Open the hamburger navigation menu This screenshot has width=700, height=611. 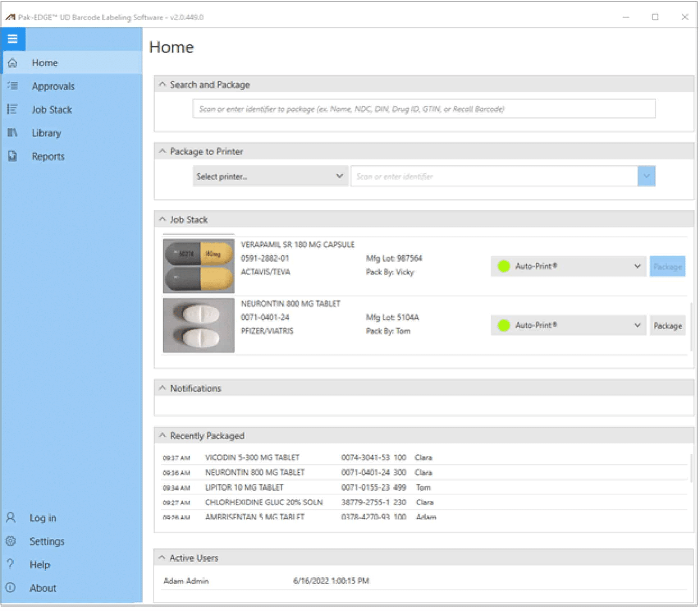coord(13,38)
